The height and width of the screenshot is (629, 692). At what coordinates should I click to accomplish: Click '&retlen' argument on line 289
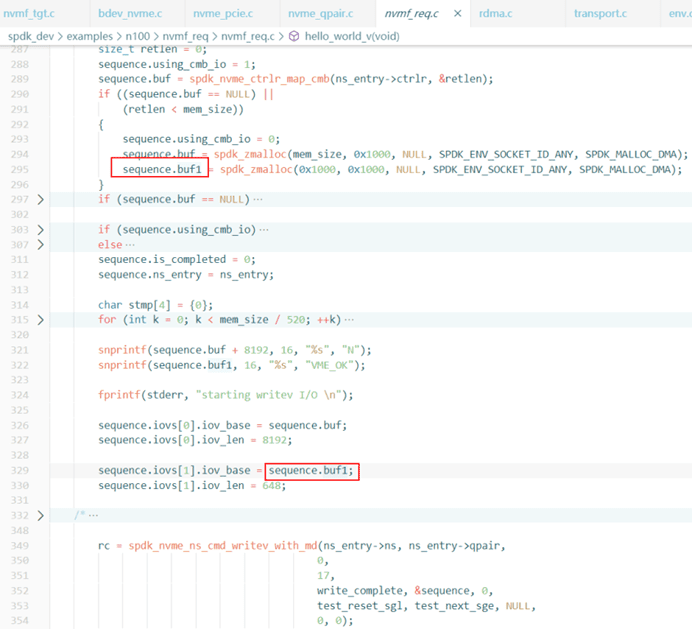pyautogui.click(x=459, y=79)
